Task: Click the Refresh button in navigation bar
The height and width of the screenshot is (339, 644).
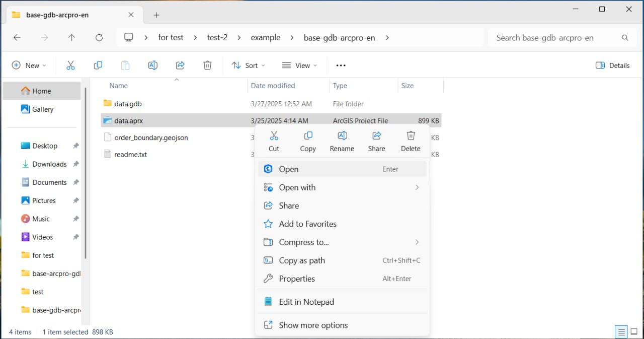Action: coord(99,38)
